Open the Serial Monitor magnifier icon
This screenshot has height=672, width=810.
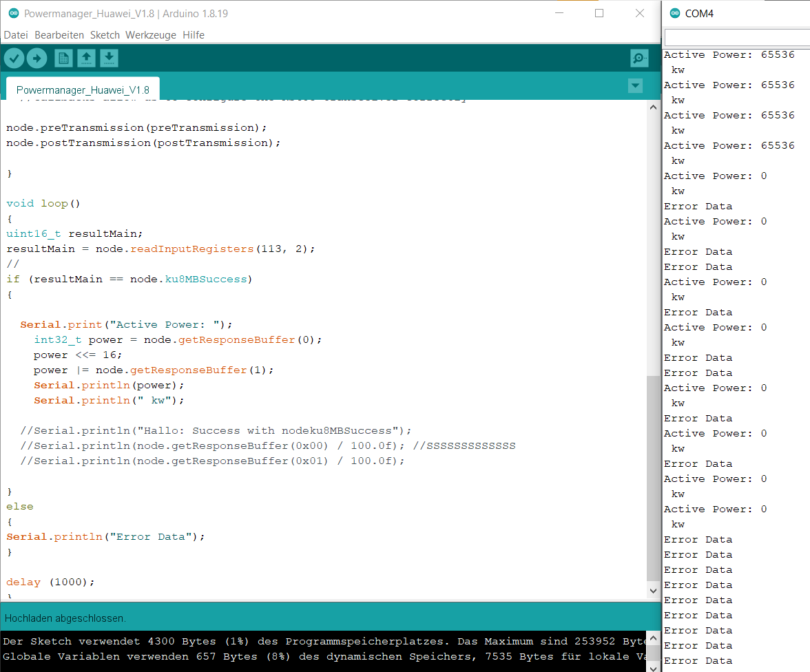pos(639,59)
